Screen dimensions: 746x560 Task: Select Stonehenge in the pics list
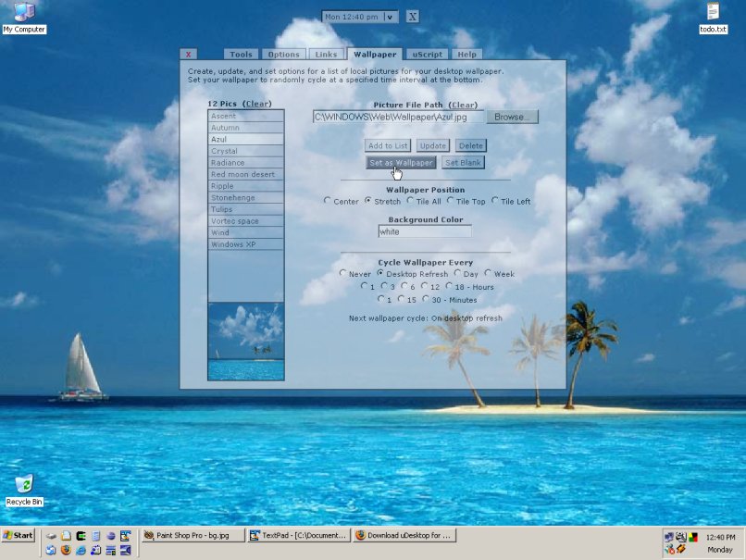(x=246, y=198)
